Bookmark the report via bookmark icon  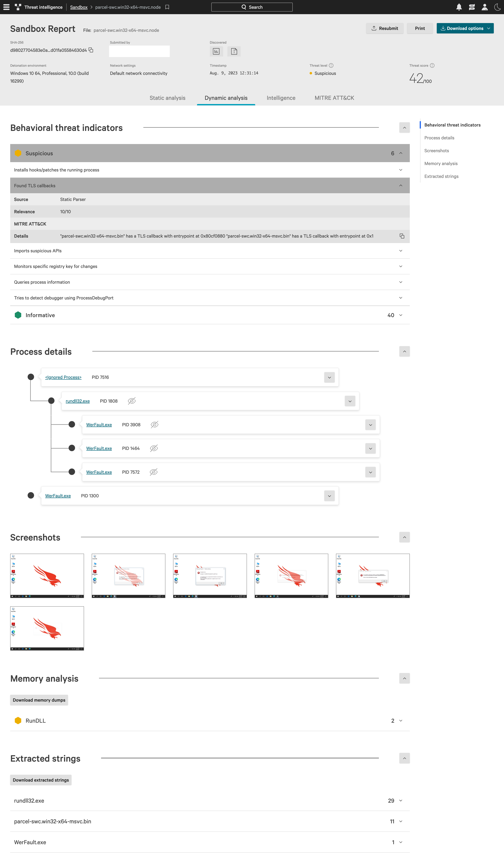click(x=167, y=7)
